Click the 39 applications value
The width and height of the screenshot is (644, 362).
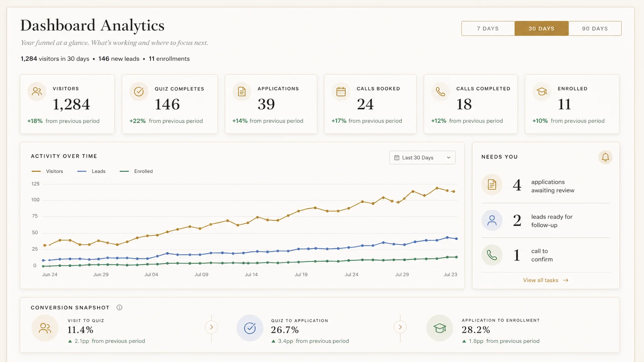266,104
